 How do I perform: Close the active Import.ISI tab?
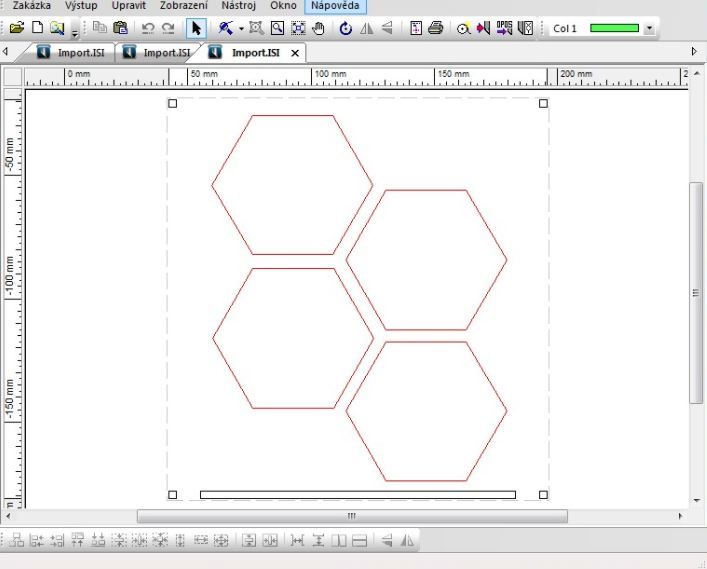pos(295,53)
